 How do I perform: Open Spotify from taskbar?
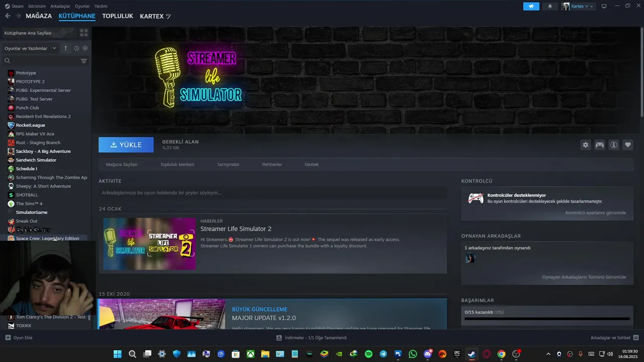368,354
